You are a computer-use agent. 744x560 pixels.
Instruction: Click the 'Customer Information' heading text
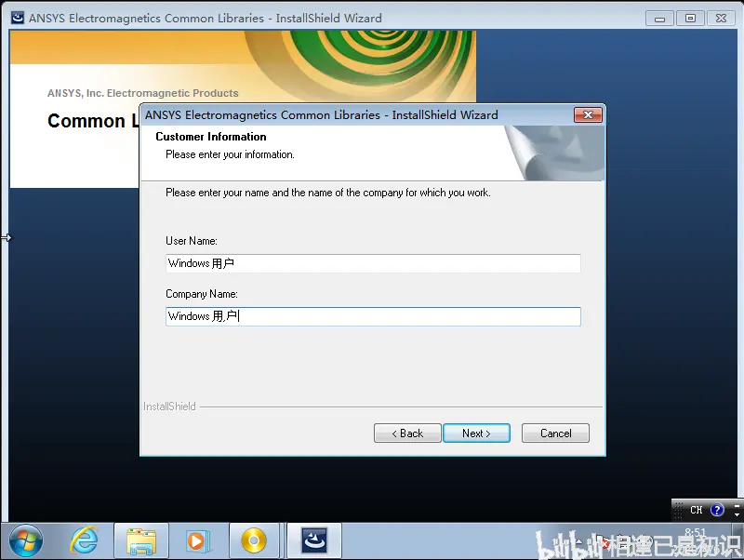point(211,137)
